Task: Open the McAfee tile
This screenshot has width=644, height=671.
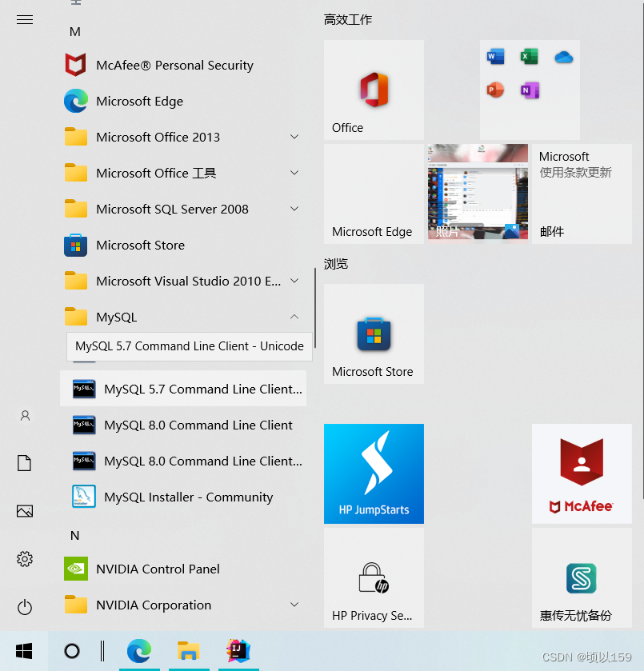Action: [582, 473]
